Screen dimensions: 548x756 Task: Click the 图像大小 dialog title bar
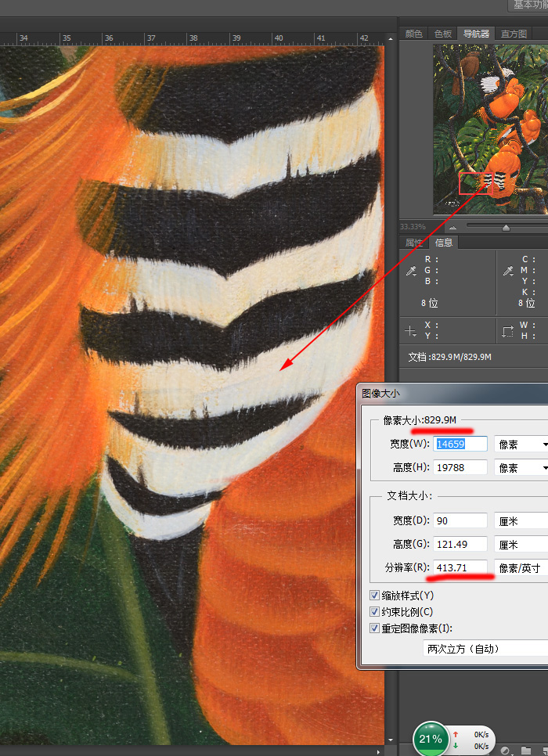[x=454, y=394]
